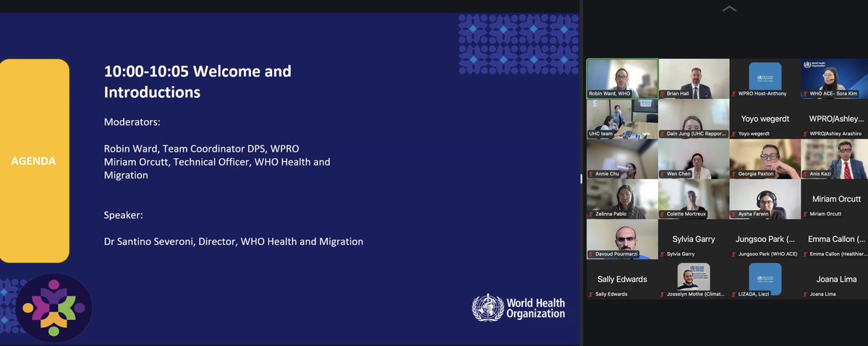Select WPRO Host-Anthony's WHO logo avatar

765,77
